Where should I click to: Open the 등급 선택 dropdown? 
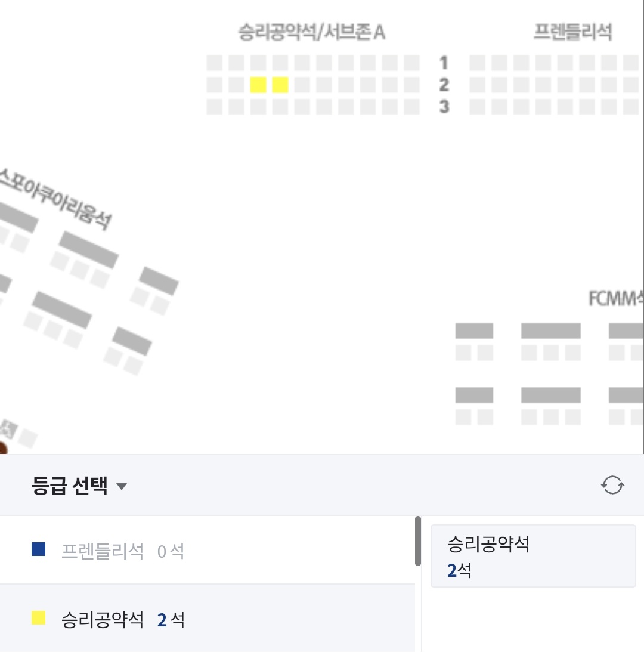point(70,486)
